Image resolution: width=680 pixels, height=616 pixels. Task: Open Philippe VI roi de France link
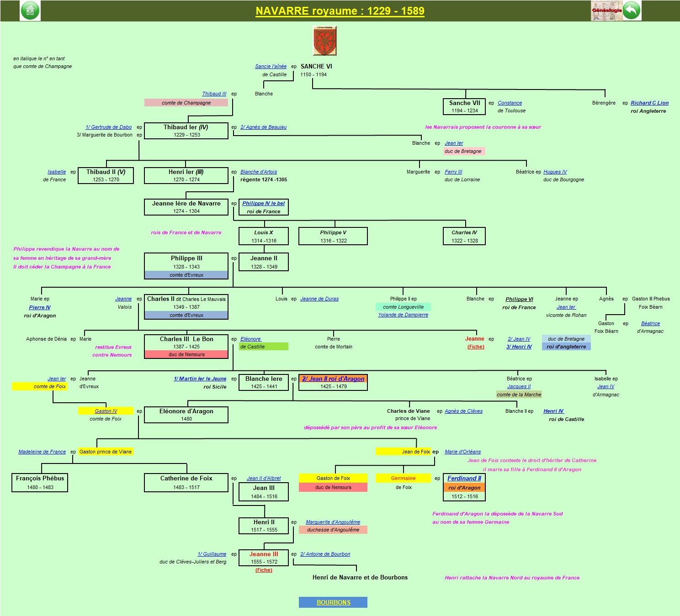pos(519,299)
